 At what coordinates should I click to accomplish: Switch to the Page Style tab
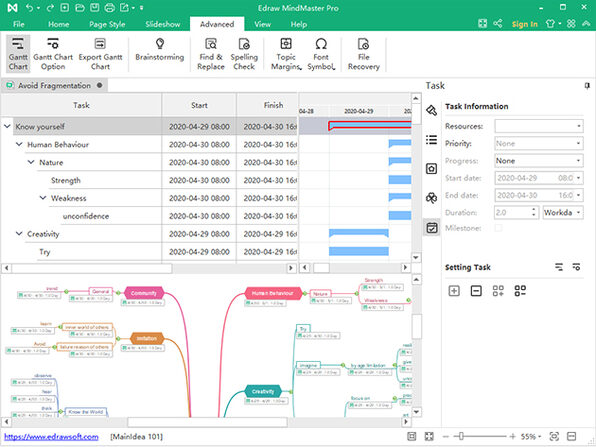click(x=107, y=24)
